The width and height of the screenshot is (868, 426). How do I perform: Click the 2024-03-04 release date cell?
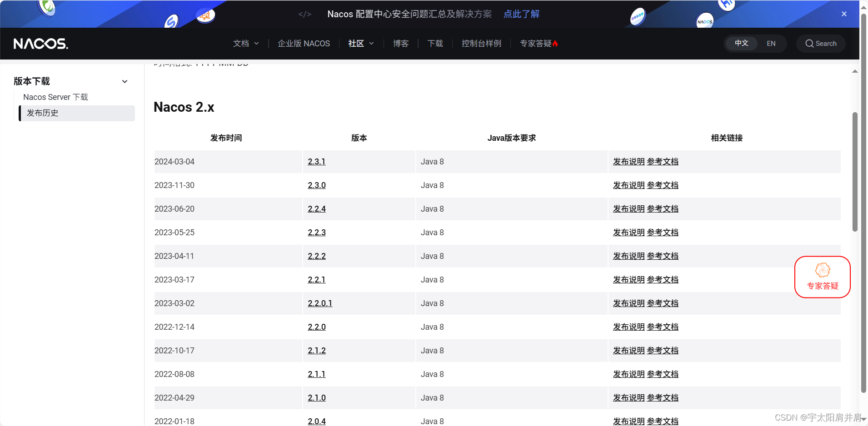click(x=228, y=162)
